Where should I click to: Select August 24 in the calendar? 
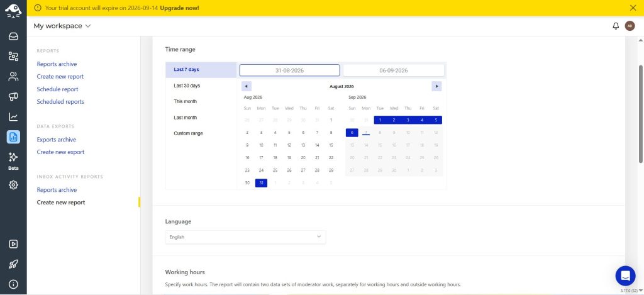pos(261,170)
